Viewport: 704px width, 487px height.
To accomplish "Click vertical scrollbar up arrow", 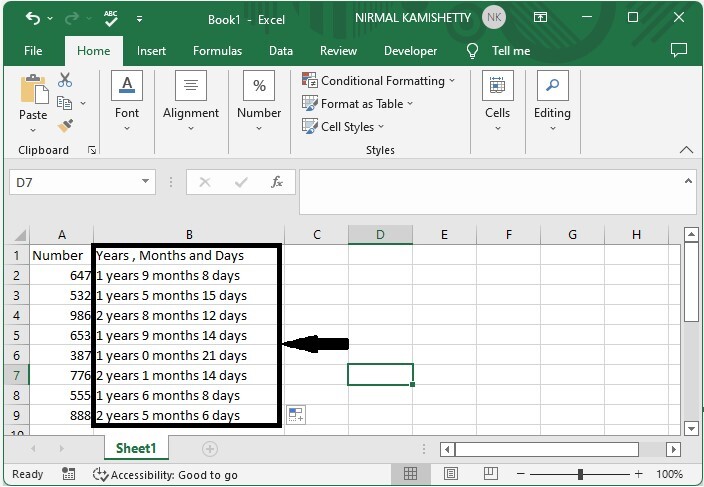I will (x=691, y=234).
